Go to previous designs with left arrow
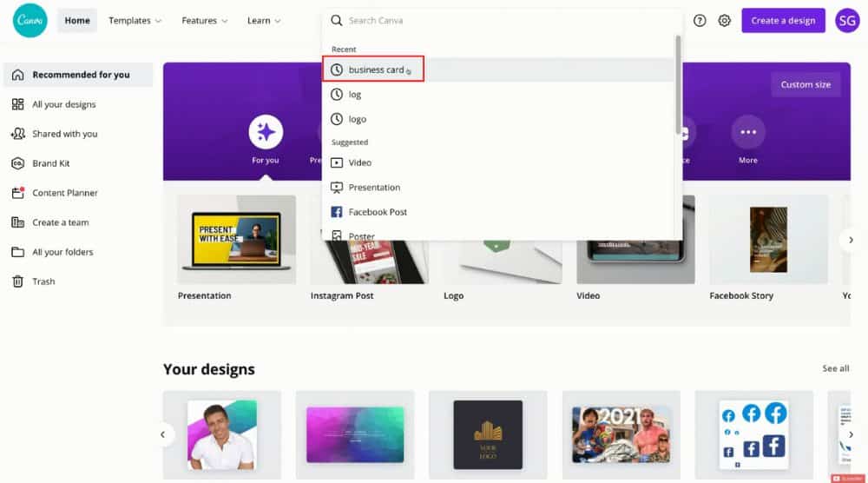Screen dimensions: 868x483 pos(163,435)
